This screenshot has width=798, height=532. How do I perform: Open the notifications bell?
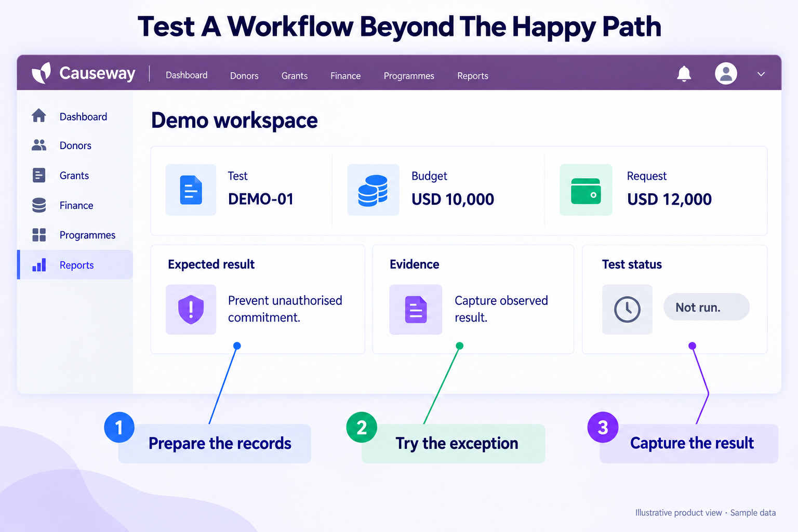(684, 74)
